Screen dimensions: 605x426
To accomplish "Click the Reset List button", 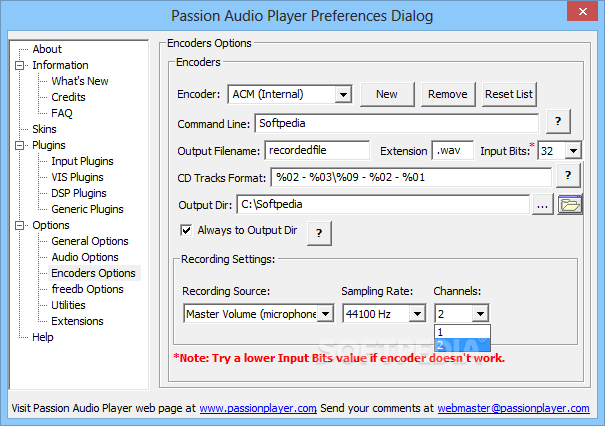I will pyautogui.click(x=509, y=94).
